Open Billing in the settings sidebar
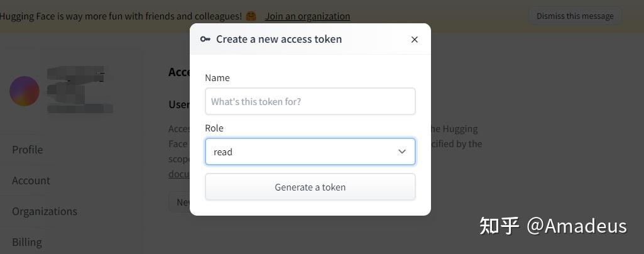644x254 pixels. click(26, 242)
